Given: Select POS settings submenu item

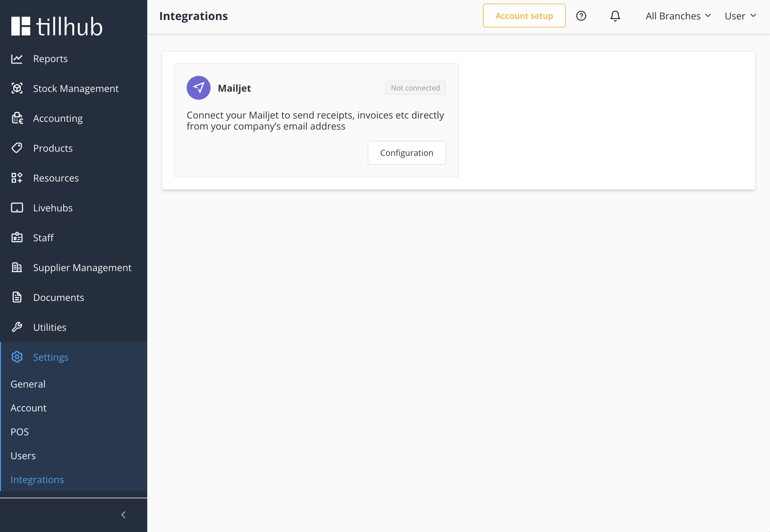Looking at the screenshot, I should coord(20,432).
